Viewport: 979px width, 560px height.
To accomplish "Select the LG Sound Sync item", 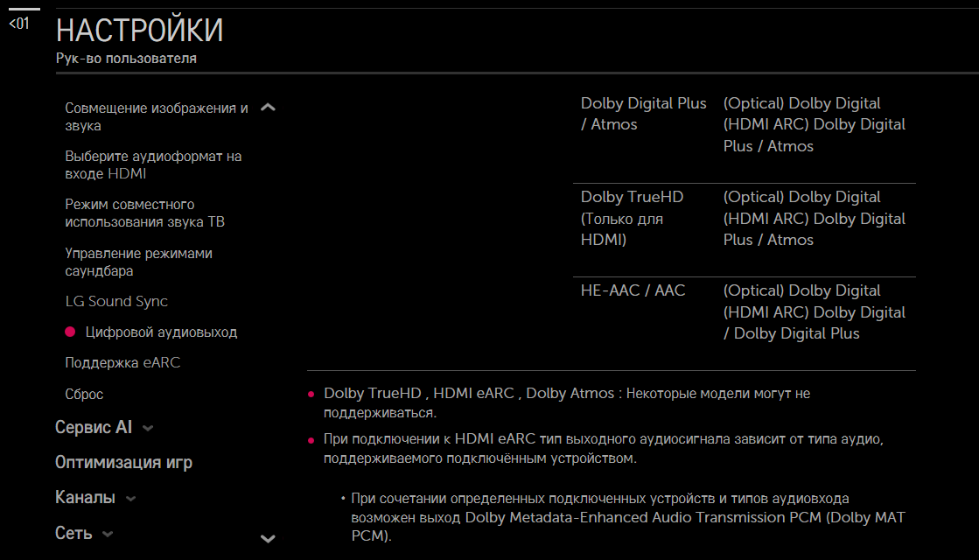I will 116,301.
